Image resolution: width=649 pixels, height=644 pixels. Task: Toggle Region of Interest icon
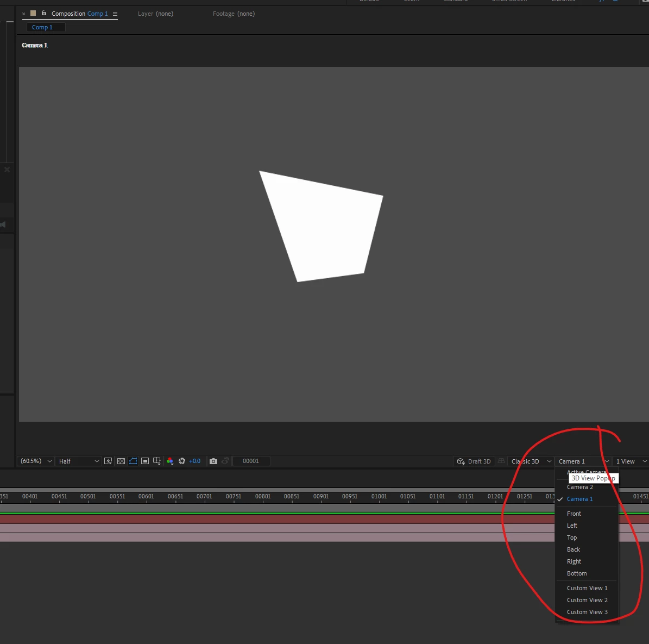[145, 461]
